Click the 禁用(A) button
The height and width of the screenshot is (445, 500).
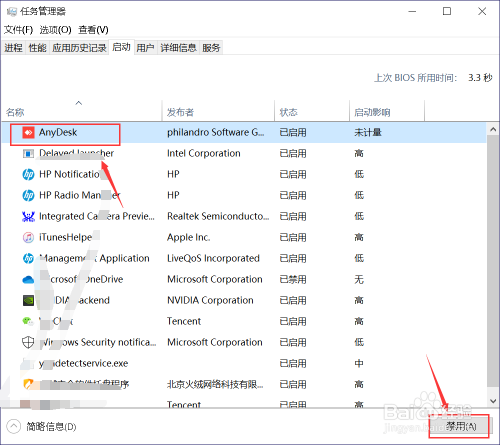pos(459,426)
